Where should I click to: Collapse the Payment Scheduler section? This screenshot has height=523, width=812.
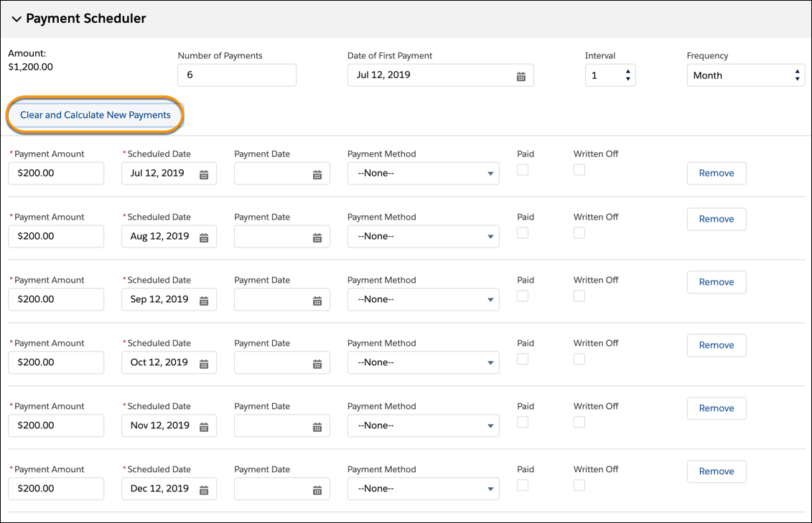coord(17,19)
